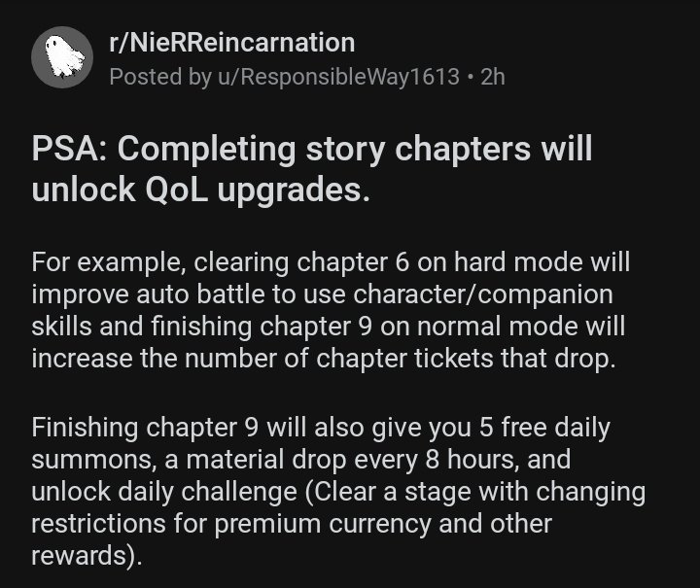View the u/ResponsibleWay1613 user profile
The width and height of the screenshot is (700, 588).
coord(339,77)
